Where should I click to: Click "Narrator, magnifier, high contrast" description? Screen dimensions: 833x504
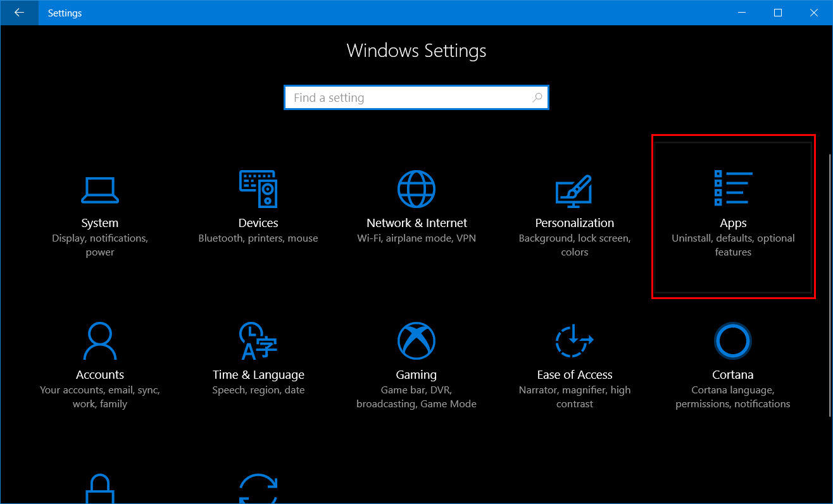(575, 397)
